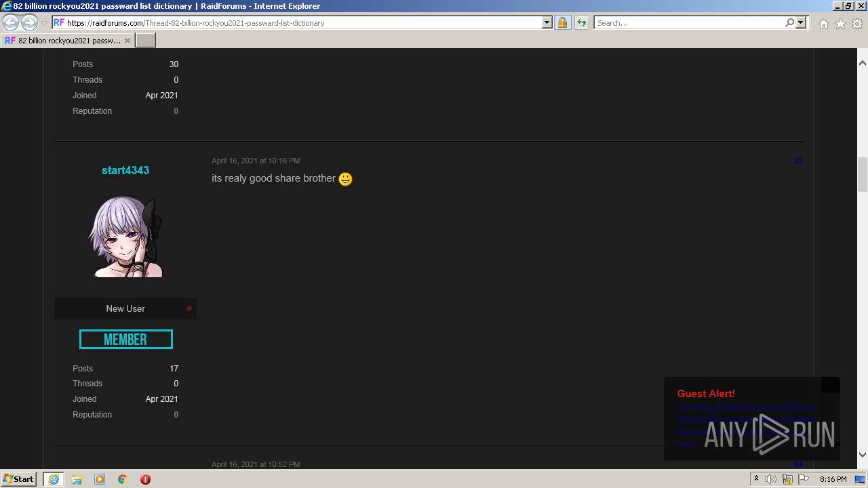
Task: Click the Joined Apr 2021 value for start4343
Action: pos(161,399)
